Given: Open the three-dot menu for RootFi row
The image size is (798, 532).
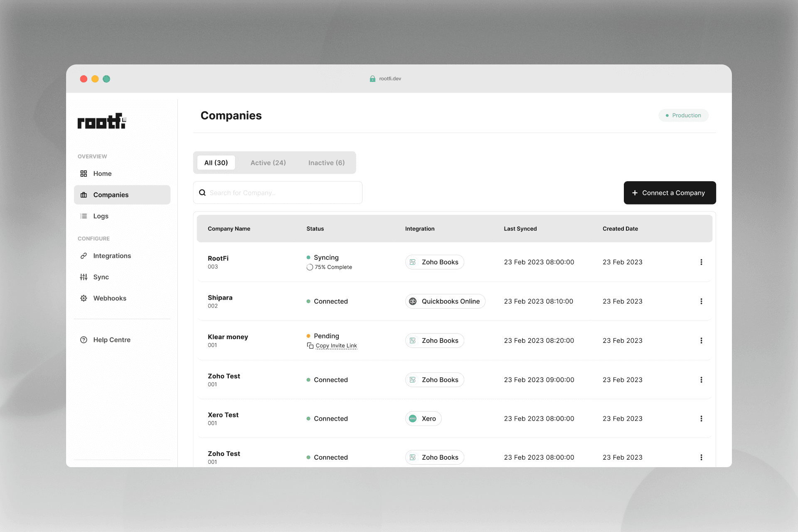Looking at the screenshot, I should point(701,262).
